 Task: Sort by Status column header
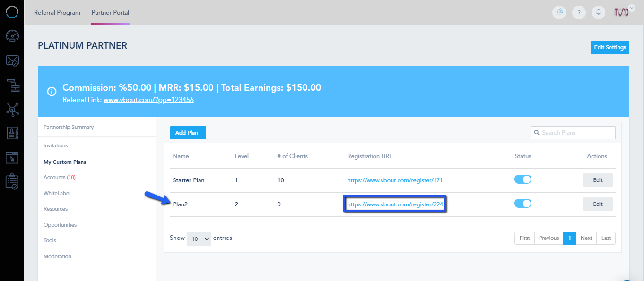click(522, 156)
